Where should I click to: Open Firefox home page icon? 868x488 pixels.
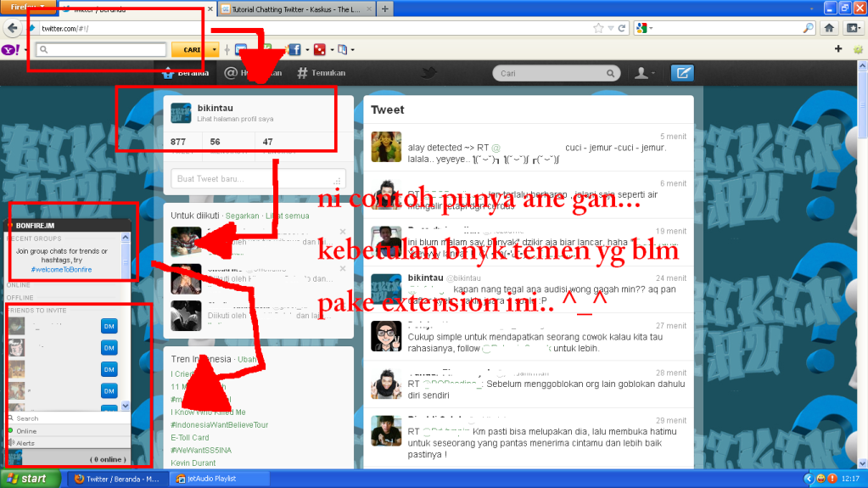tap(829, 28)
